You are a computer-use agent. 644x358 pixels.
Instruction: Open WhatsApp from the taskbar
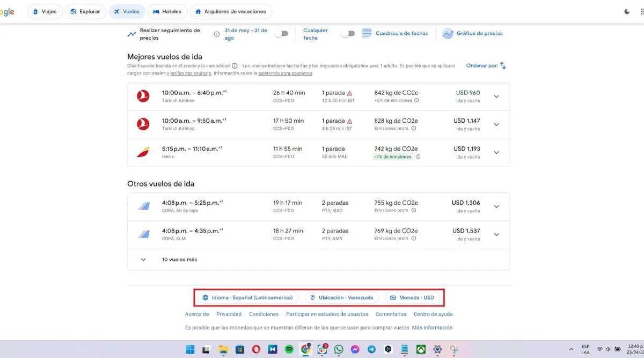pyautogui.click(x=338, y=349)
